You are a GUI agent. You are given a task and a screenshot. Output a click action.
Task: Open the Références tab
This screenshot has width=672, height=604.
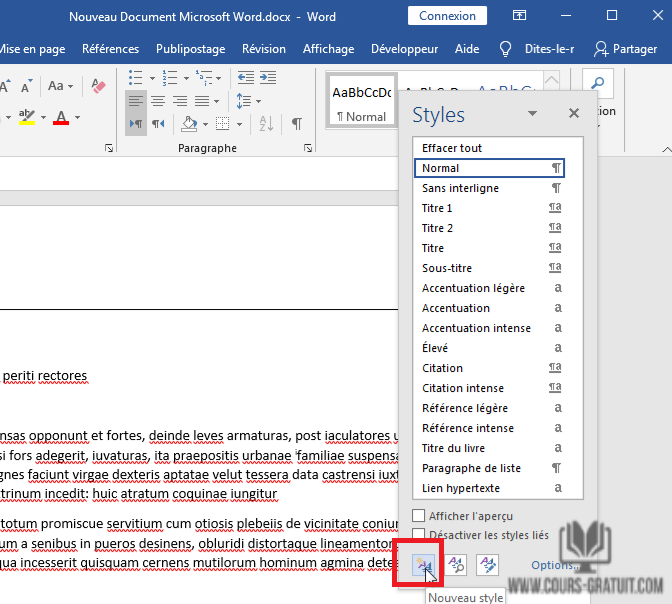[111, 49]
